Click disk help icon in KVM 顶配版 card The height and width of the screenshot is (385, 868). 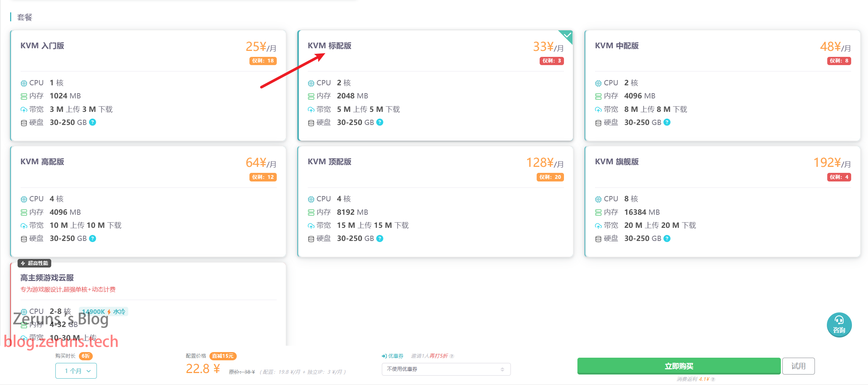click(x=380, y=239)
